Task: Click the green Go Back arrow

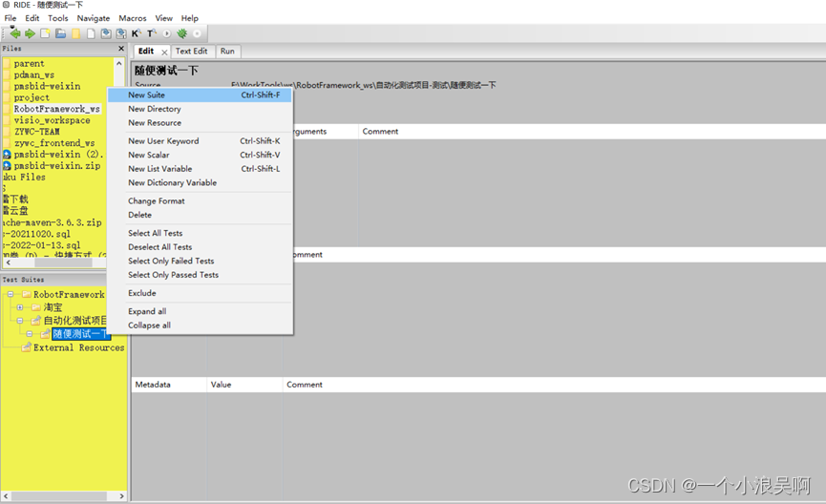Action: pyautogui.click(x=14, y=33)
